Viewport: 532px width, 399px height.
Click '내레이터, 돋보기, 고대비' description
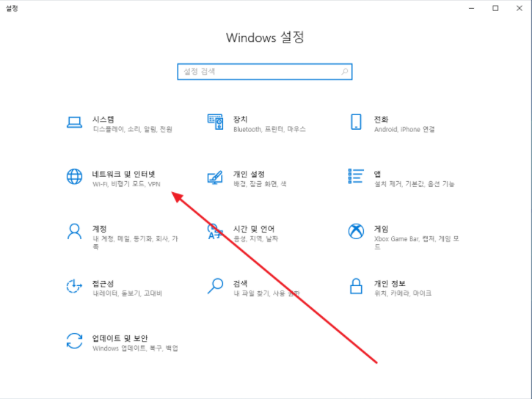[127, 293]
